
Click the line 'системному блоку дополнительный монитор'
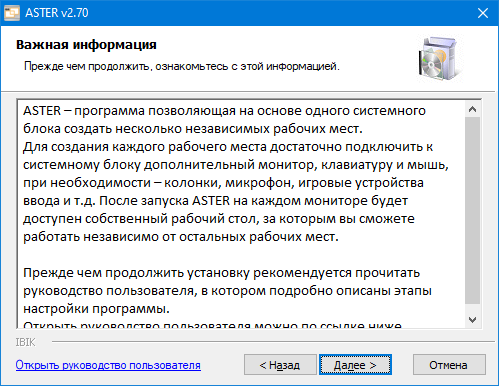[236, 165]
